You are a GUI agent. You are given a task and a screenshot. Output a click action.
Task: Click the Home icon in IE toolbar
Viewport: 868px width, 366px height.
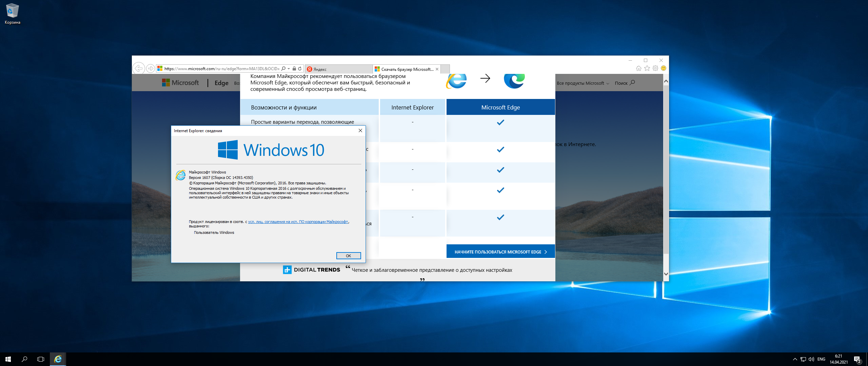coord(639,68)
